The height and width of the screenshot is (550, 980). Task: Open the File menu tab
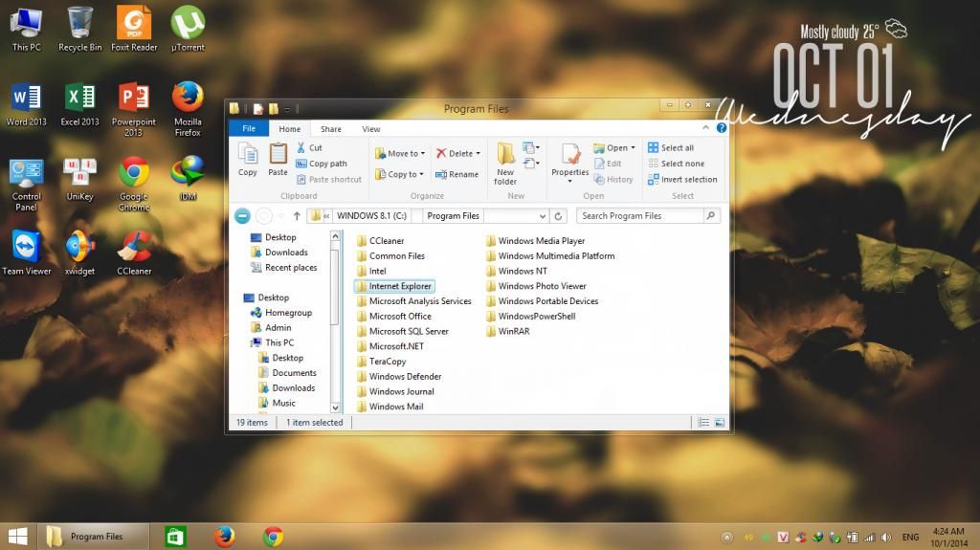[x=249, y=129]
